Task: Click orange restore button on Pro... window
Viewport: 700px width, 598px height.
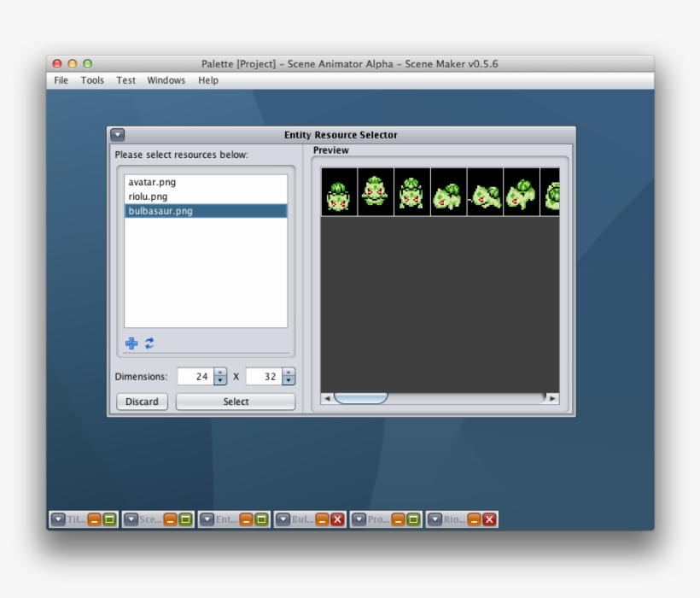Action: [398, 519]
